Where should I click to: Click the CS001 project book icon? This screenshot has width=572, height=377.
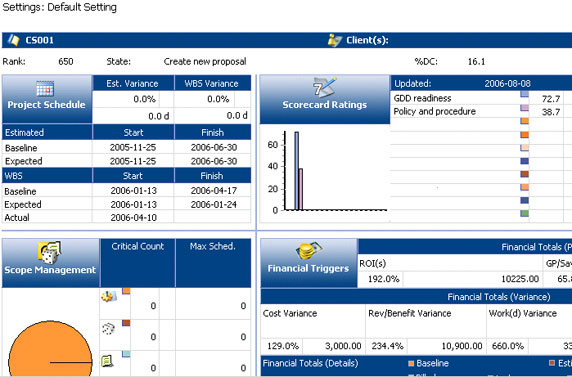pyautogui.click(x=13, y=40)
